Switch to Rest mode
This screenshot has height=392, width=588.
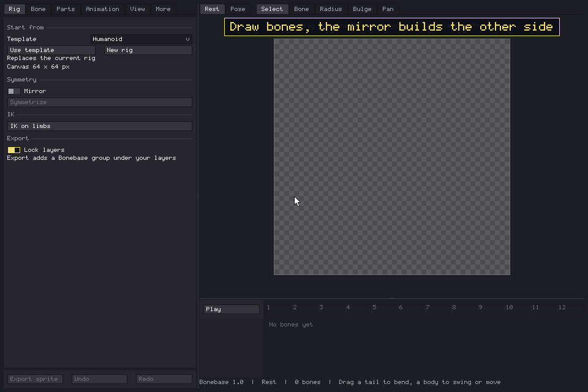212,9
